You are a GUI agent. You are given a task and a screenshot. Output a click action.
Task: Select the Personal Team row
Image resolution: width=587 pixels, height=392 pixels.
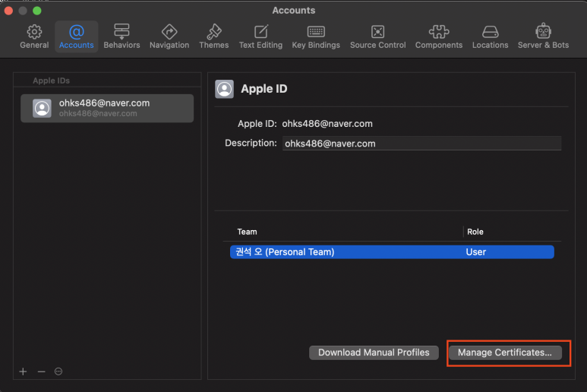coord(392,252)
